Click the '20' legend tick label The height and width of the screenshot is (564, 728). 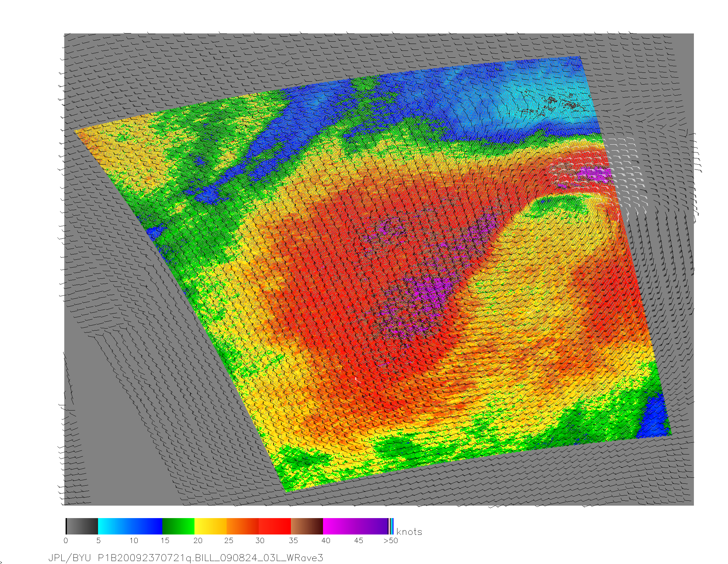(x=198, y=541)
